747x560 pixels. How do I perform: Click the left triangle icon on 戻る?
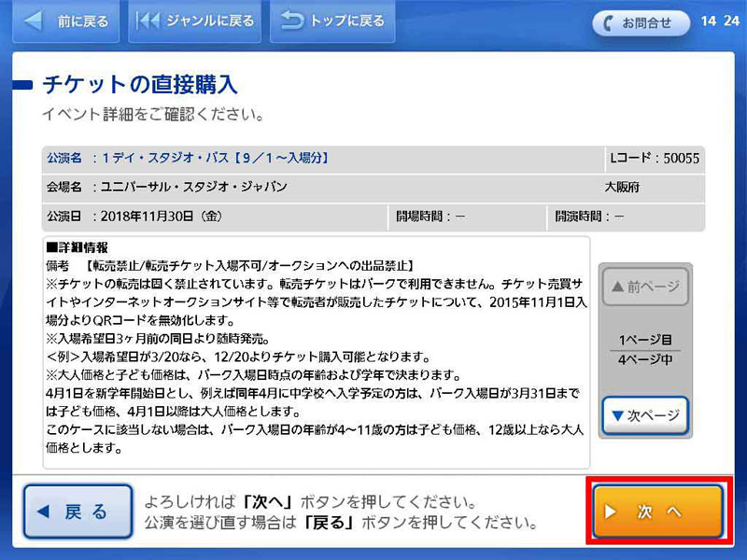click(43, 511)
